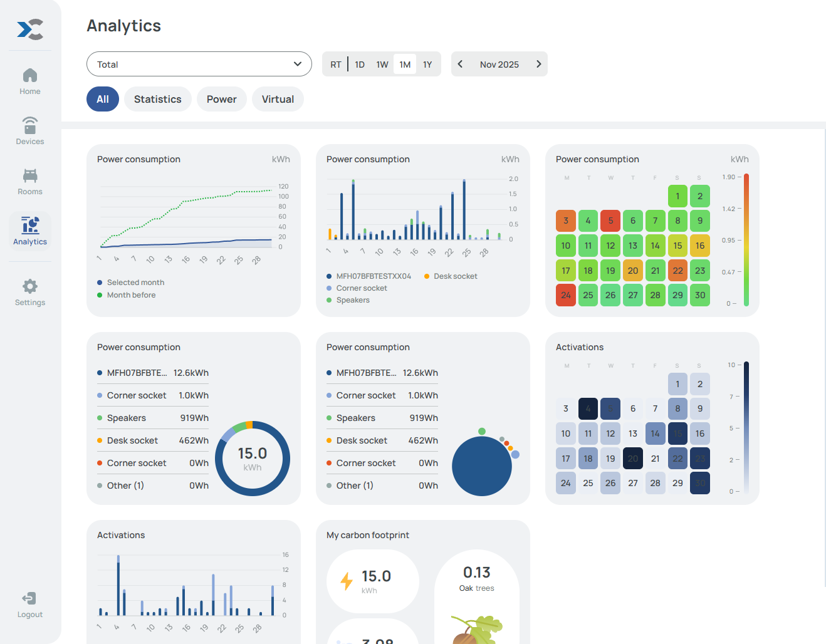Go to previous month with left chevron
Image resolution: width=826 pixels, height=644 pixels.
(461, 64)
